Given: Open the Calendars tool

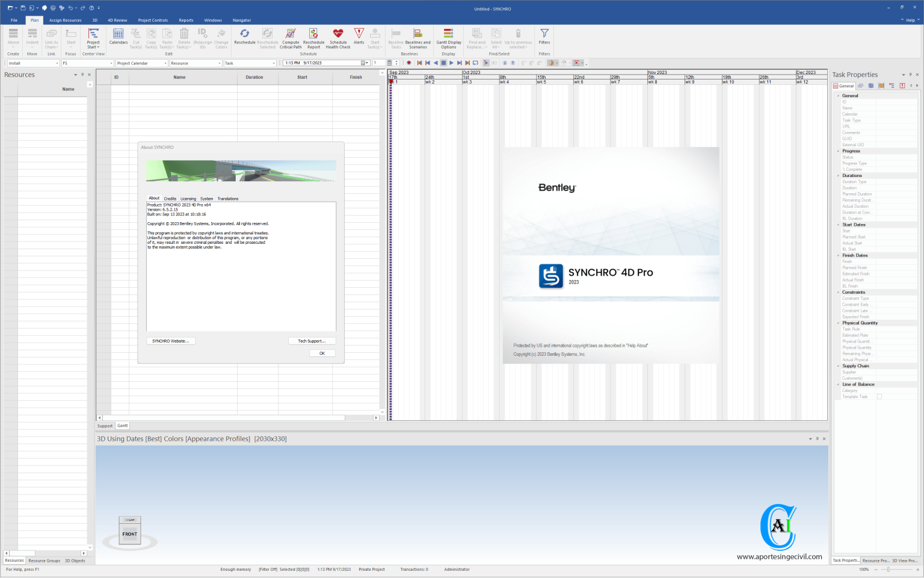Looking at the screenshot, I should coord(118,38).
